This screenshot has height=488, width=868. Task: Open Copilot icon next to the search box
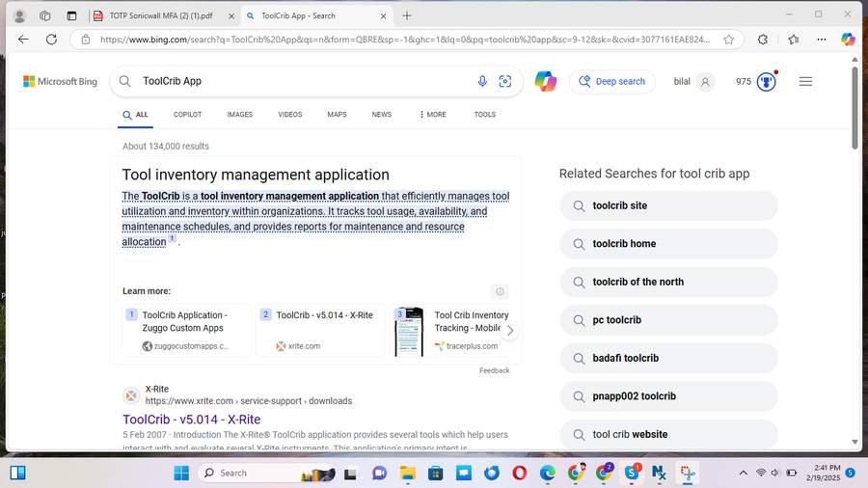545,81
